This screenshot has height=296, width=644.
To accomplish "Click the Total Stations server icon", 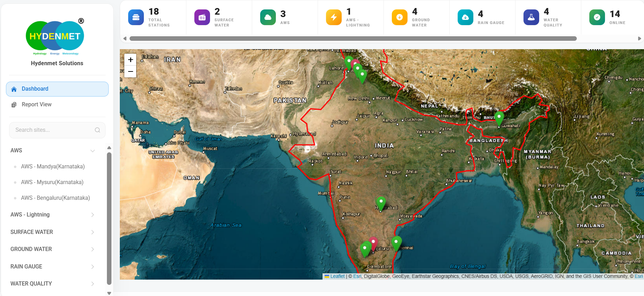I will (136, 17).
